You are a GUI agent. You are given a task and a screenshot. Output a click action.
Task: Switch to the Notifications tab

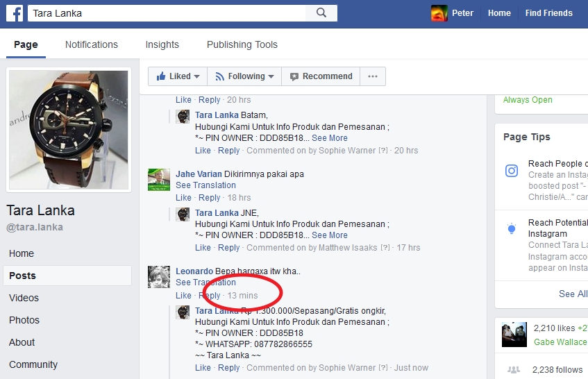coord(92,44)
